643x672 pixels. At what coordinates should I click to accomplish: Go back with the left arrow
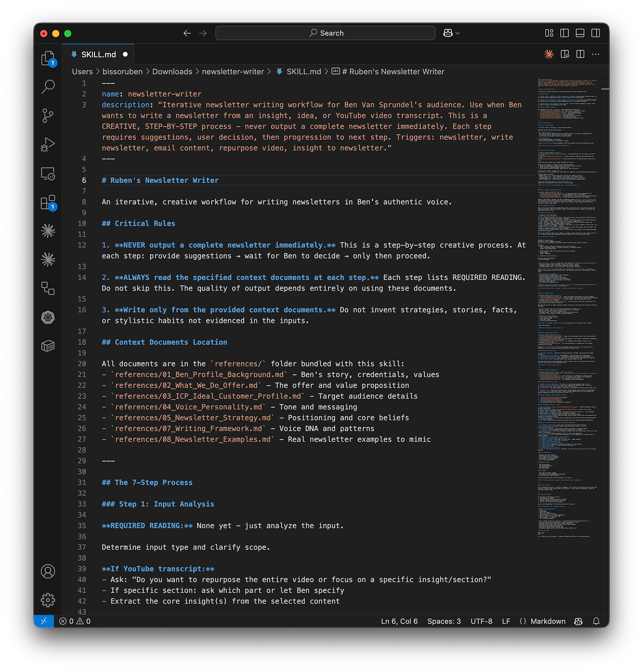point(187,33)
